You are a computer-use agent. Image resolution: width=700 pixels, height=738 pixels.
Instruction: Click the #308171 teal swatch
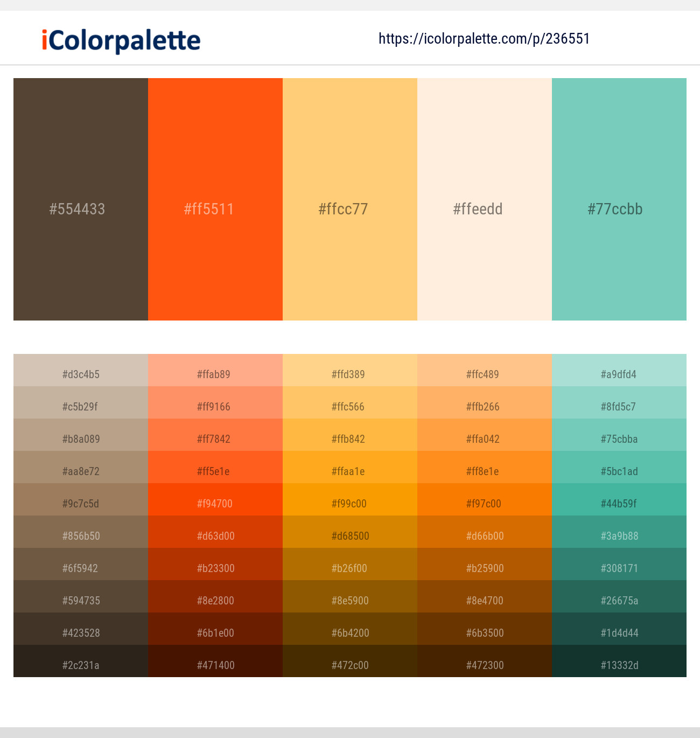tap(619, 568)
